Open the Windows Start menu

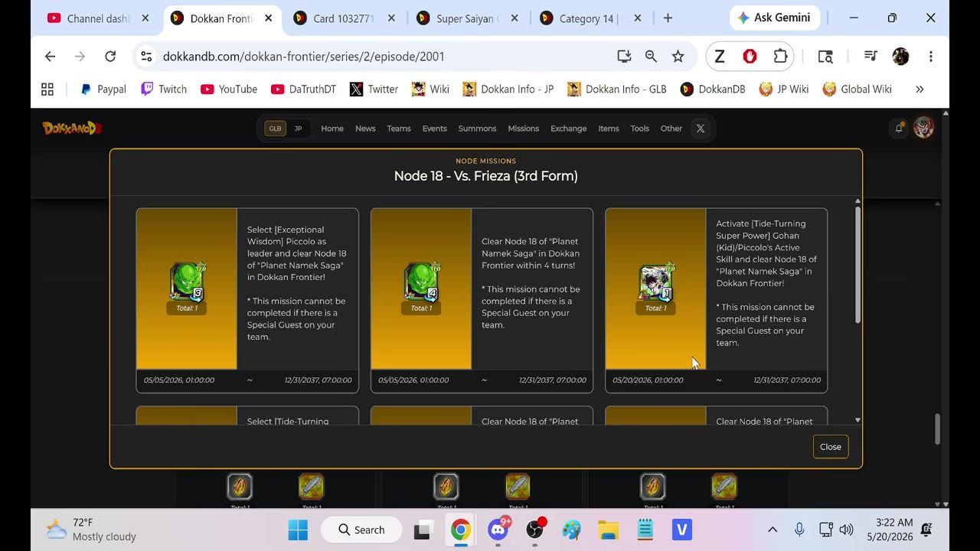click(298, 530)
